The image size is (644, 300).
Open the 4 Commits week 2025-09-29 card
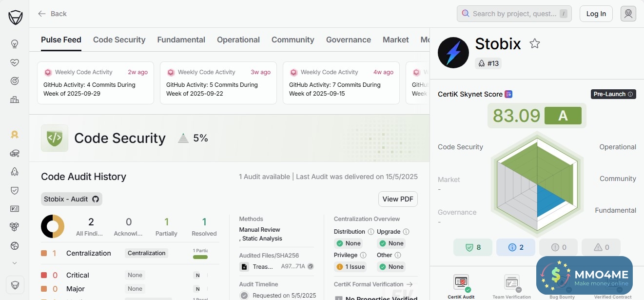coord(96,83)
